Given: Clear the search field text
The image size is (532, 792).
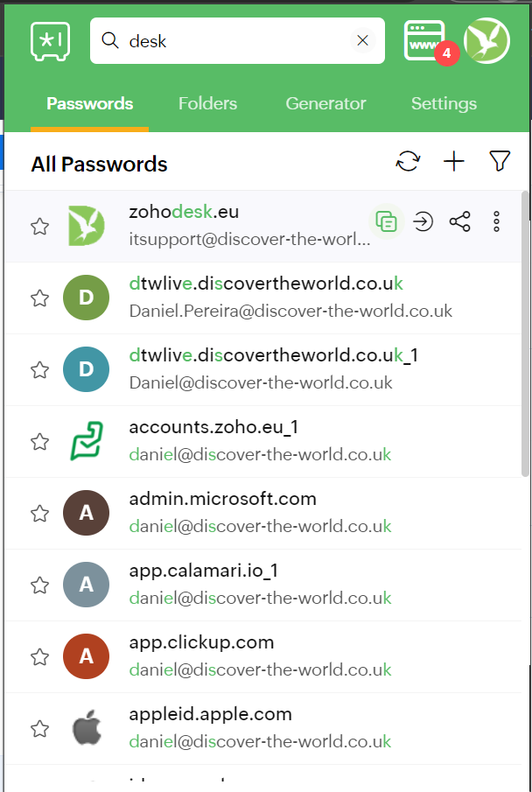Looking at the screenshot, I should (x=362, y=40).
